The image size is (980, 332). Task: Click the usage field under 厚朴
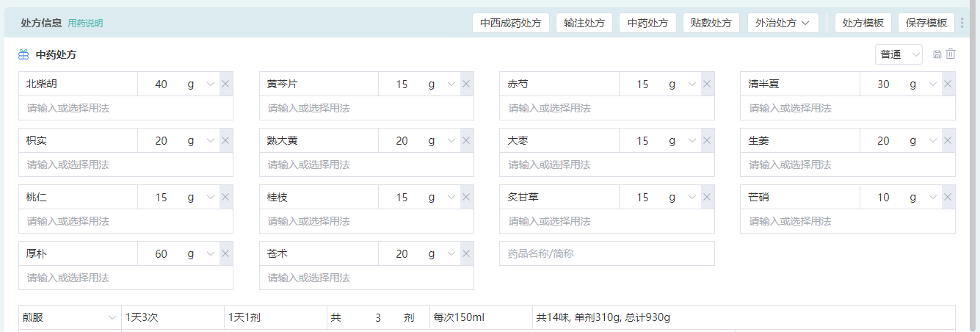[126, 278]
